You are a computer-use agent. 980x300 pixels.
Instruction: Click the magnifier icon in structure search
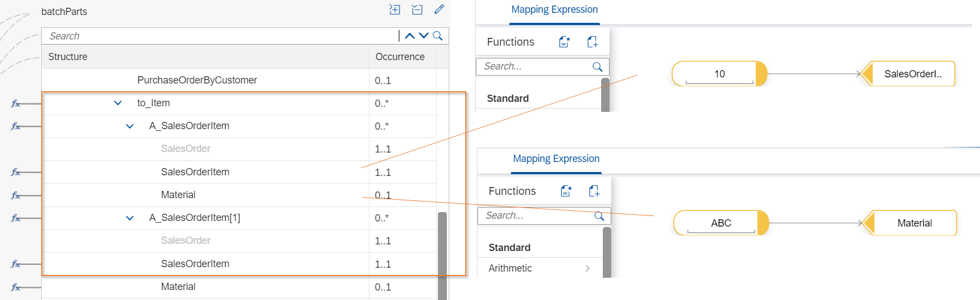[438, 36]
